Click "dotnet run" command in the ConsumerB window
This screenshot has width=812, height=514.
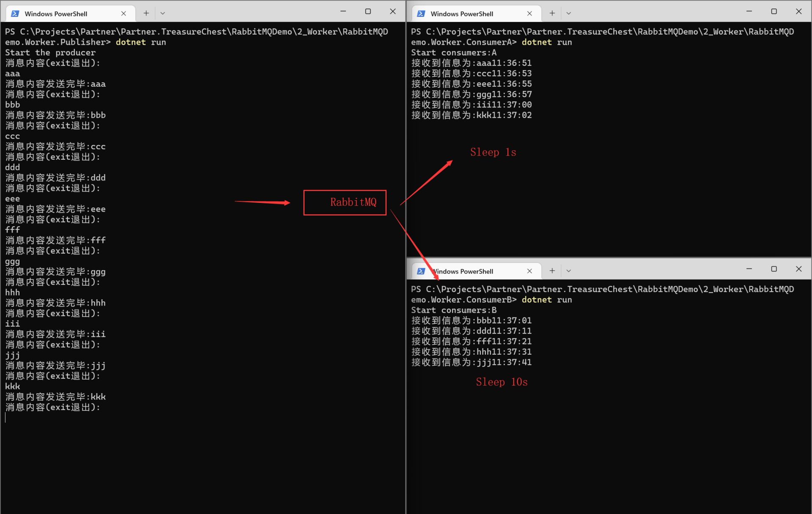pos(547,299)
